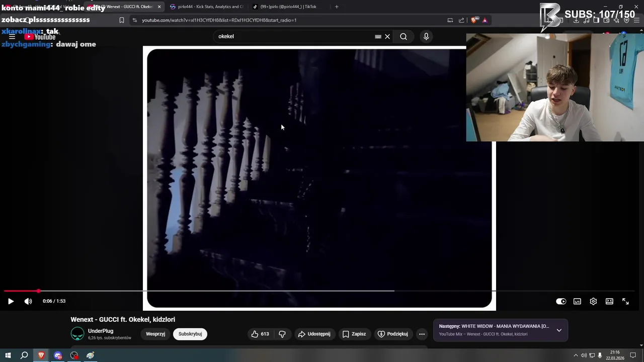Switch to theater mode
The image size is (644, 362).
pos(609,301)
